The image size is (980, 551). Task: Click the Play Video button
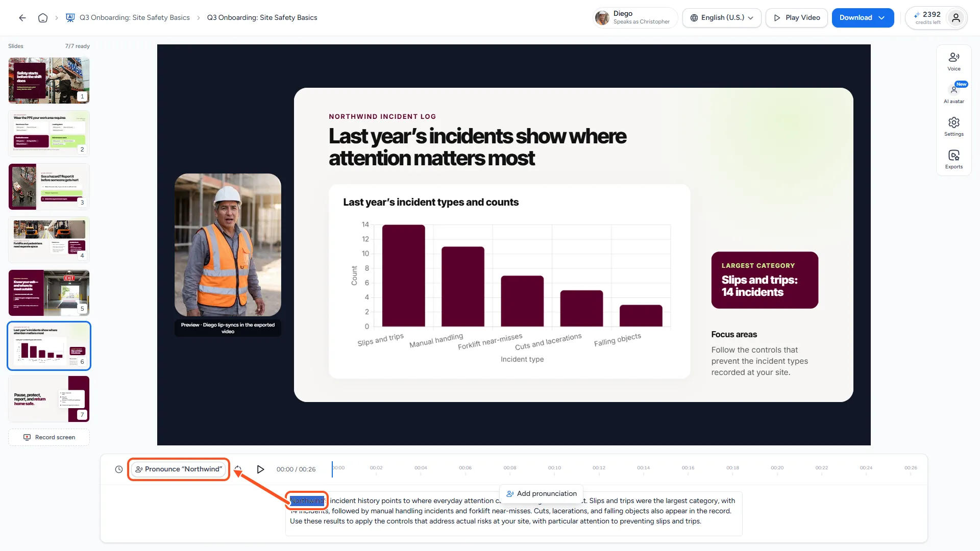(x=796, y=18)
